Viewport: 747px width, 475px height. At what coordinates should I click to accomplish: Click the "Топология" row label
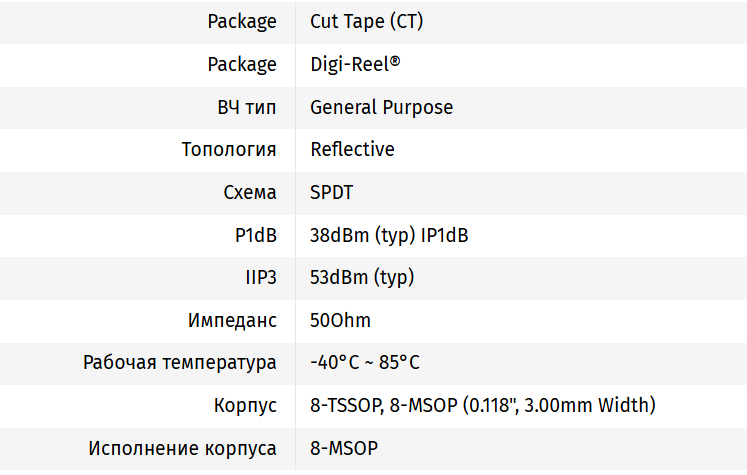tap(229, 150)
